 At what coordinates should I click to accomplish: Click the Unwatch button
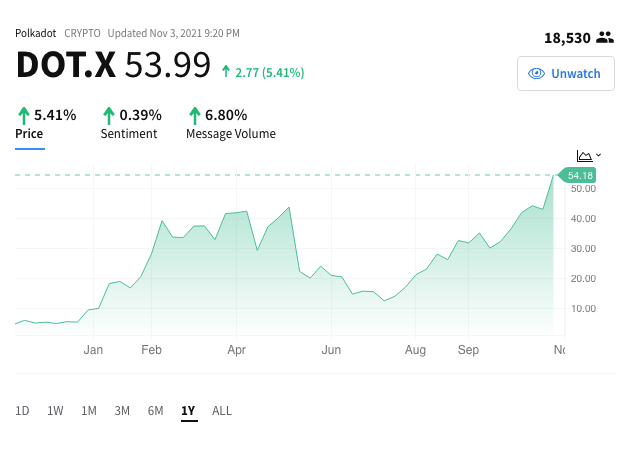click(x=565, y=73)
